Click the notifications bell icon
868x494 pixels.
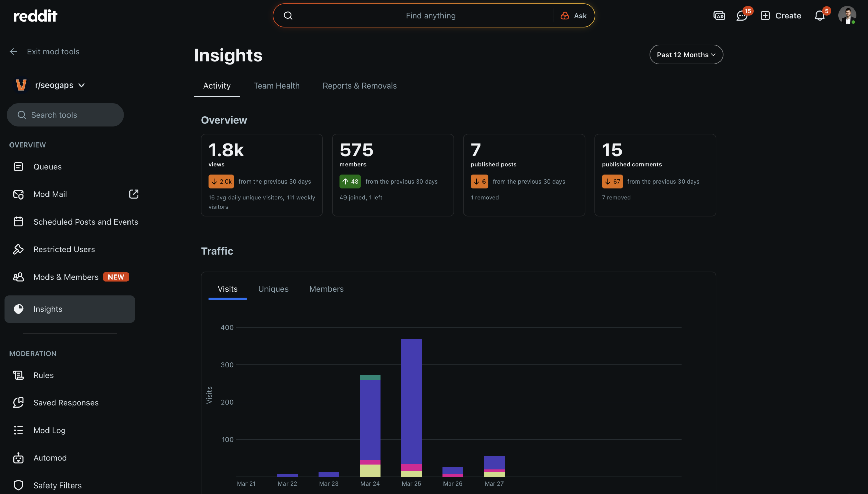(x=820, y=16)
